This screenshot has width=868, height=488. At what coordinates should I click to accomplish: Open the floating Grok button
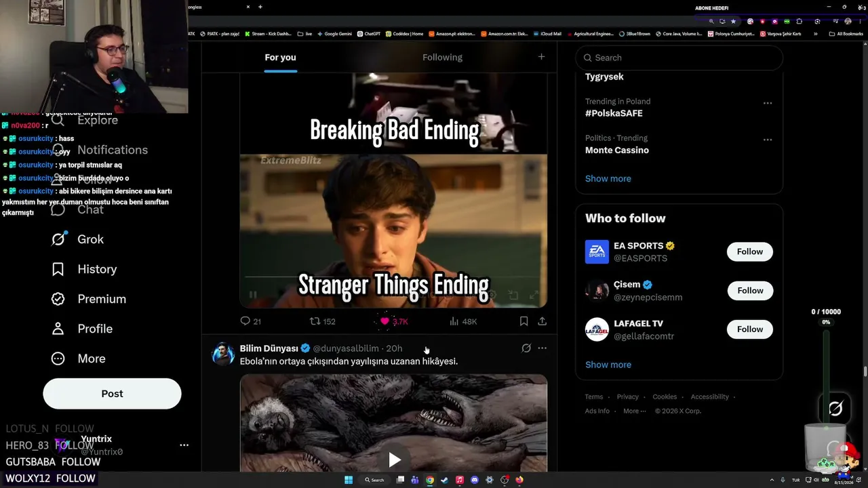click(835, 408)
